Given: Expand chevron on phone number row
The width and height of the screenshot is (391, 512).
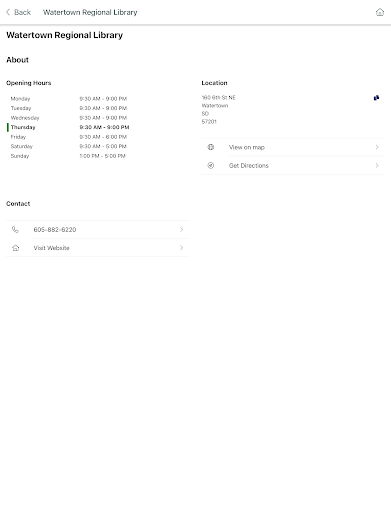Looking at the screenshot, I should click(x=182, y=229).
